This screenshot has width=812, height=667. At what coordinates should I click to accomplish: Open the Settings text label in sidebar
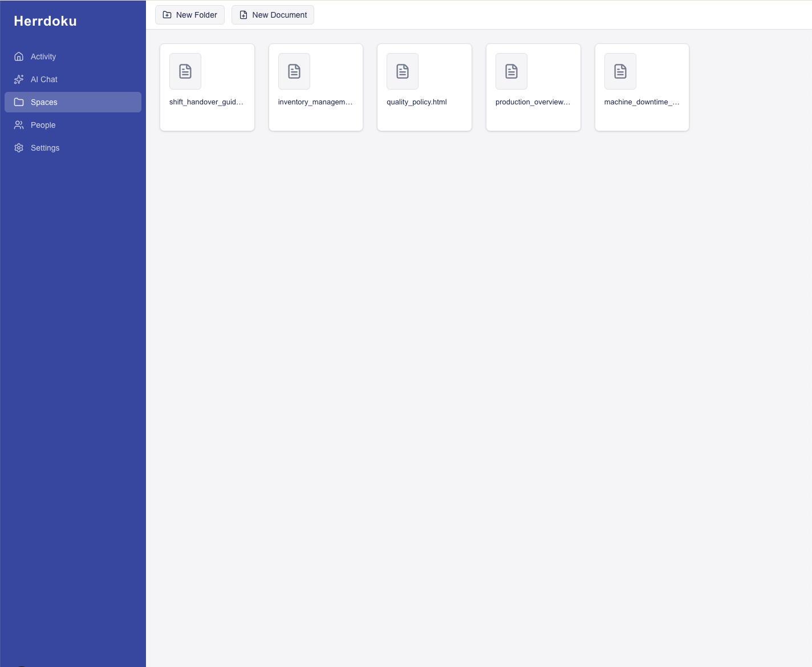(45, 148)
